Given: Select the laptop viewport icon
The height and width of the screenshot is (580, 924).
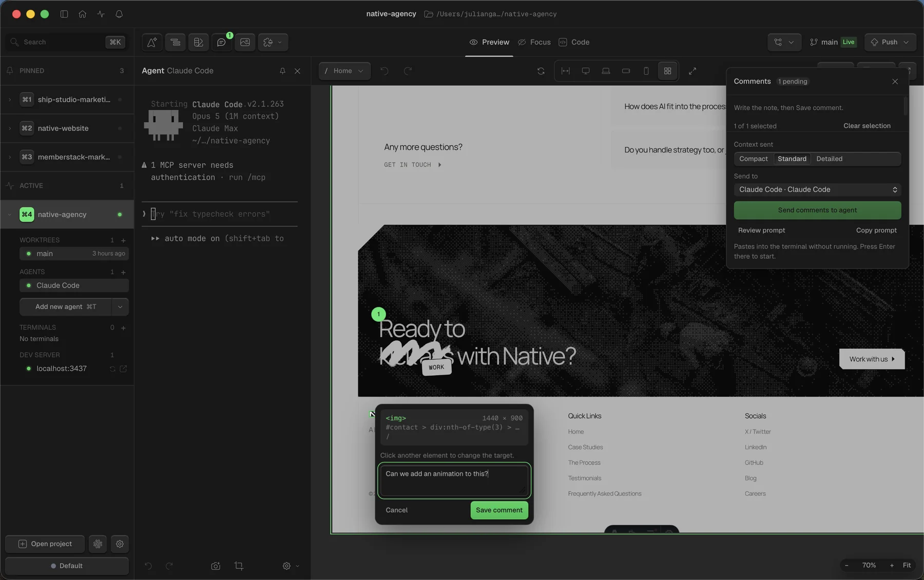Looking at the screenshot, I should 606,71.
